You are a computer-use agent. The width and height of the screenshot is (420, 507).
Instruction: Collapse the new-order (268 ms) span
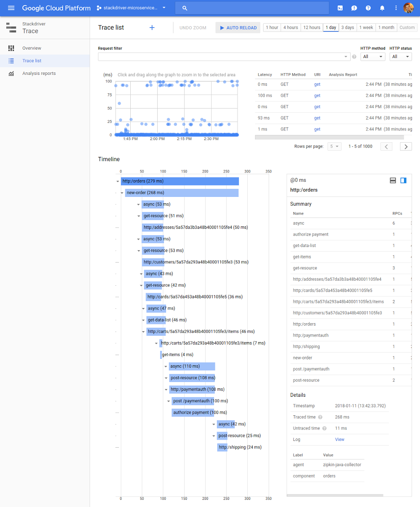pyautogui.click(x=122, y=193)
